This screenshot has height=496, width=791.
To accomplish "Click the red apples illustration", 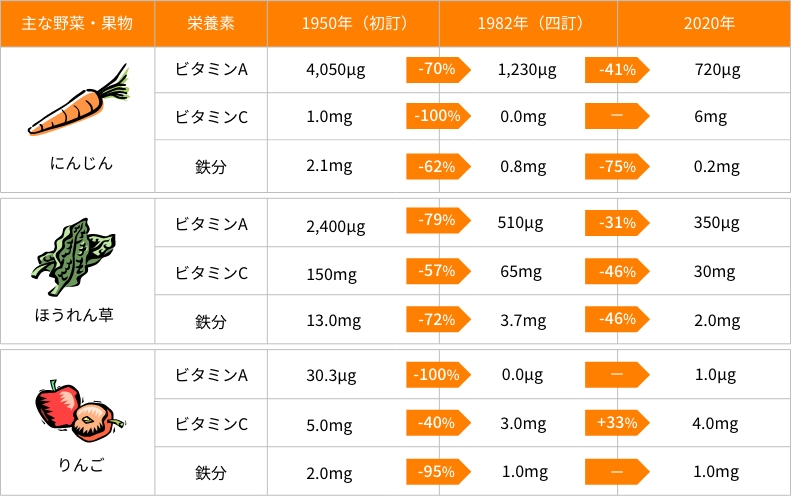I will tap(79, 411).
